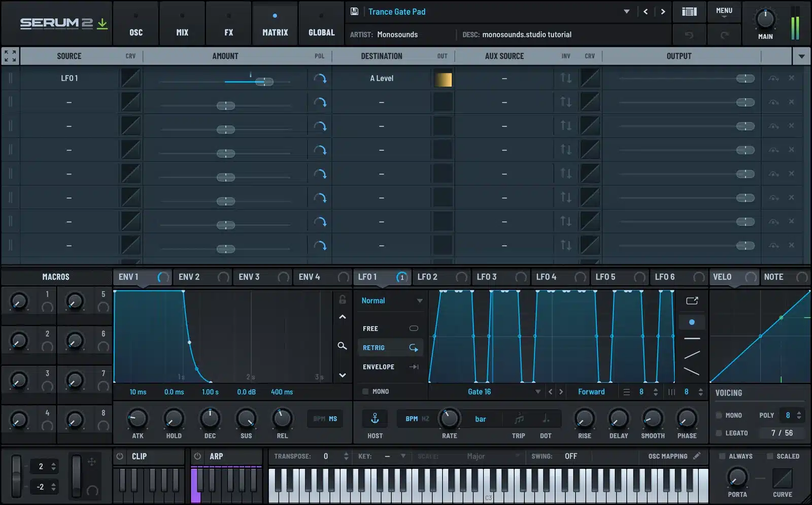Toggle the LFO1 row aux invert arrows
The image size is (812, 505).
[565, 78]
